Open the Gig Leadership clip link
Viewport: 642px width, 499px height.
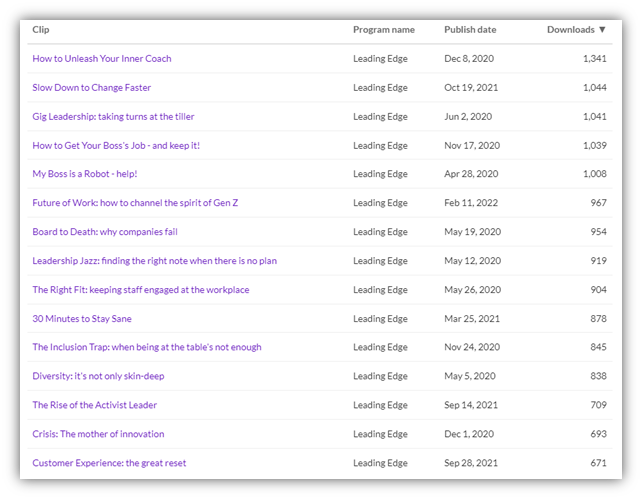pos(113,117)
